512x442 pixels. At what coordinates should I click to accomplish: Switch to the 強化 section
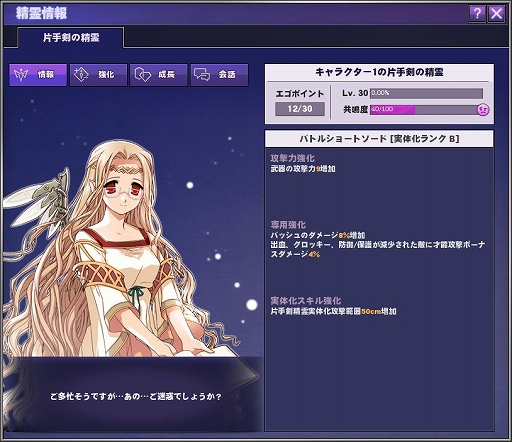point(98,75)
